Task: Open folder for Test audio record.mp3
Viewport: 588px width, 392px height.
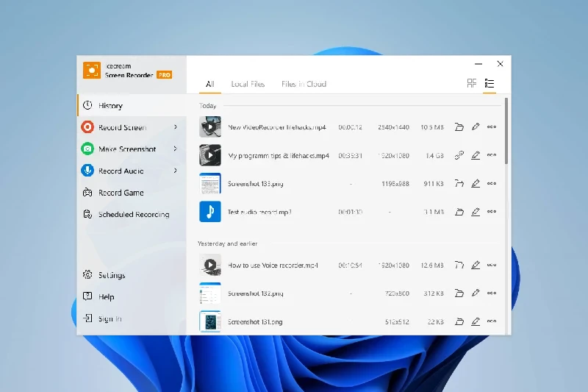Action: (459, 212)
